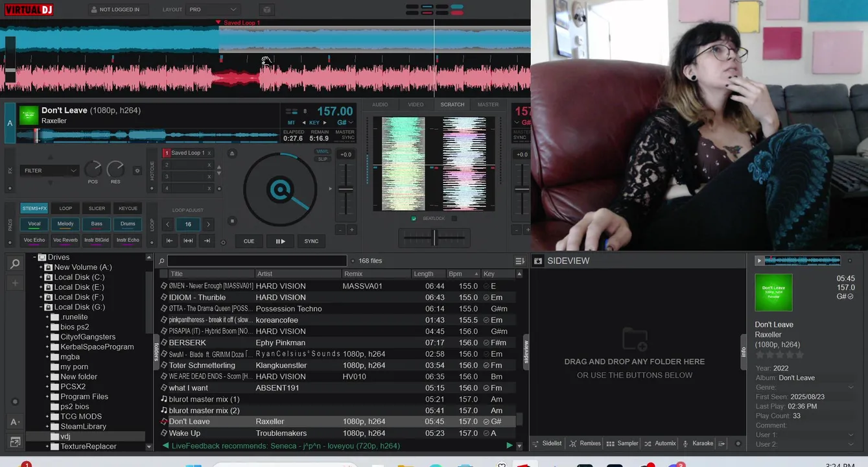Lower the pitch with minus button
Image resolution: width=868 pixels, height=467 pixels.
point(340,230)
